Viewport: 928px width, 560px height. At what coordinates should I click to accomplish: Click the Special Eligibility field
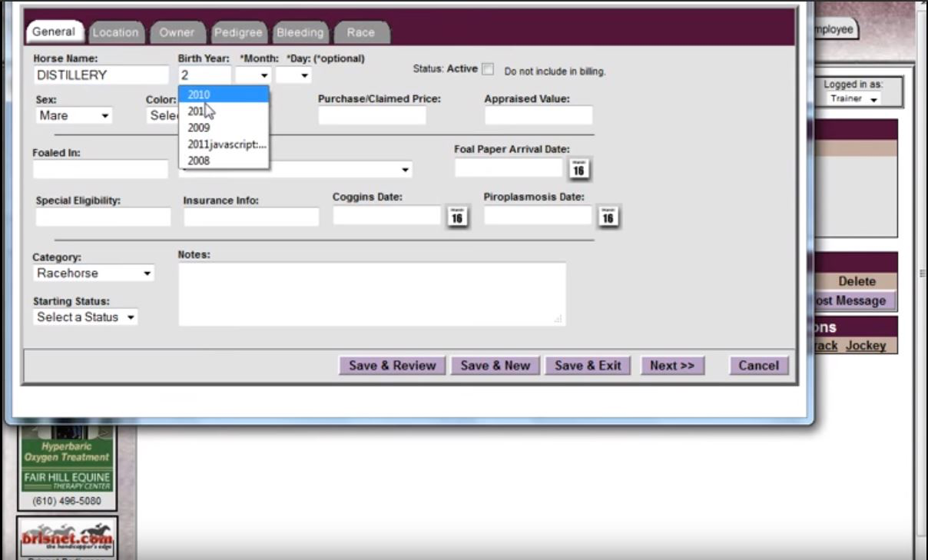103,217
